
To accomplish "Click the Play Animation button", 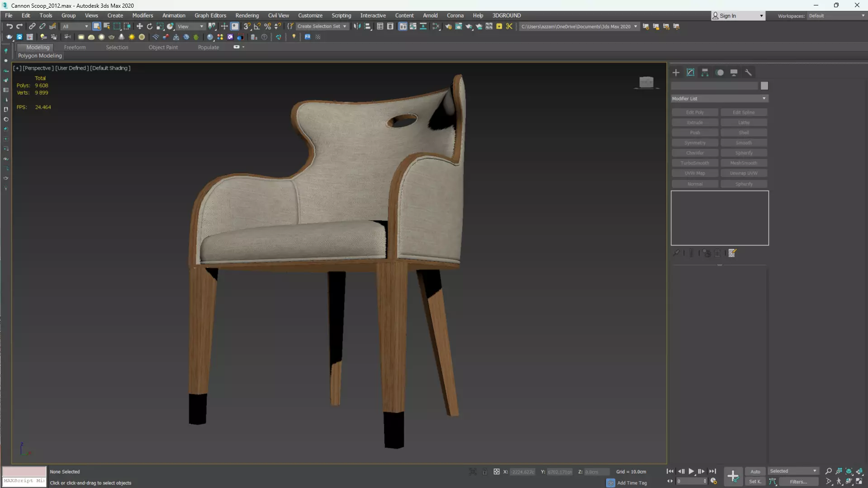I will tap(691, 471).
